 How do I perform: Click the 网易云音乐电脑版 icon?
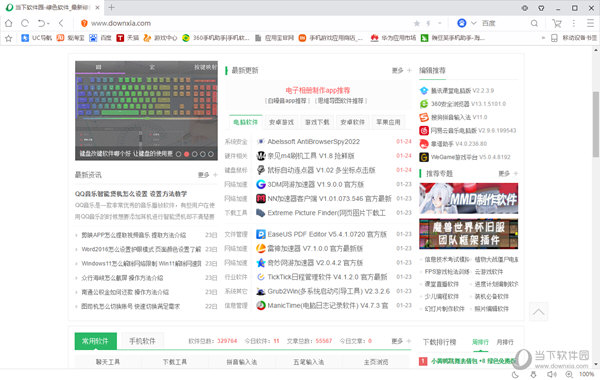(x=424, y=130)
